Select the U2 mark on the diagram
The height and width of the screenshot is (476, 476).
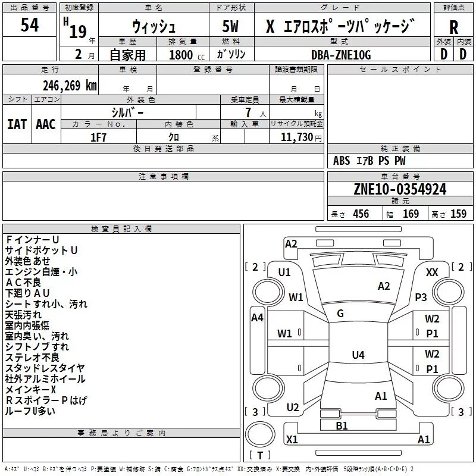tap(293, 408)
